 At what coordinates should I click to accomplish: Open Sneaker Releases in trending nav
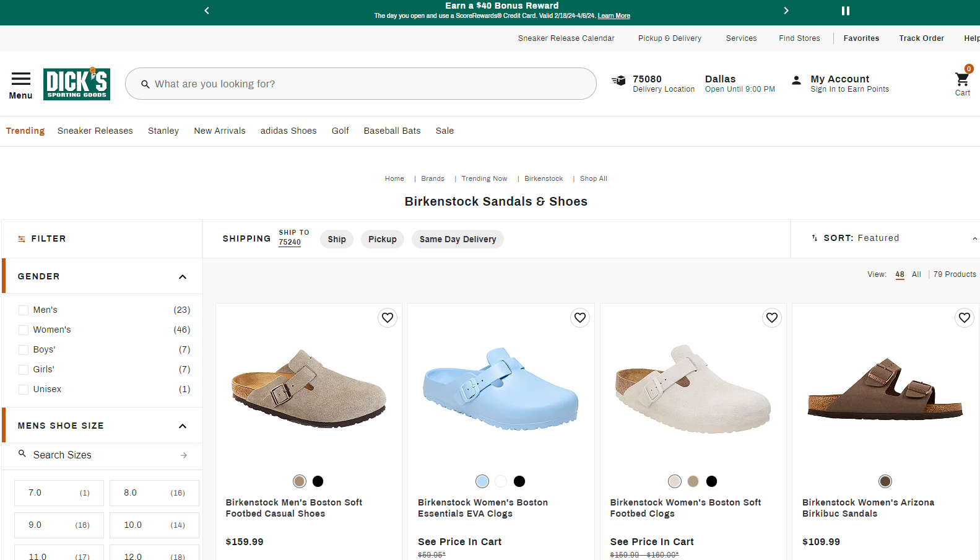coord(95,131)
